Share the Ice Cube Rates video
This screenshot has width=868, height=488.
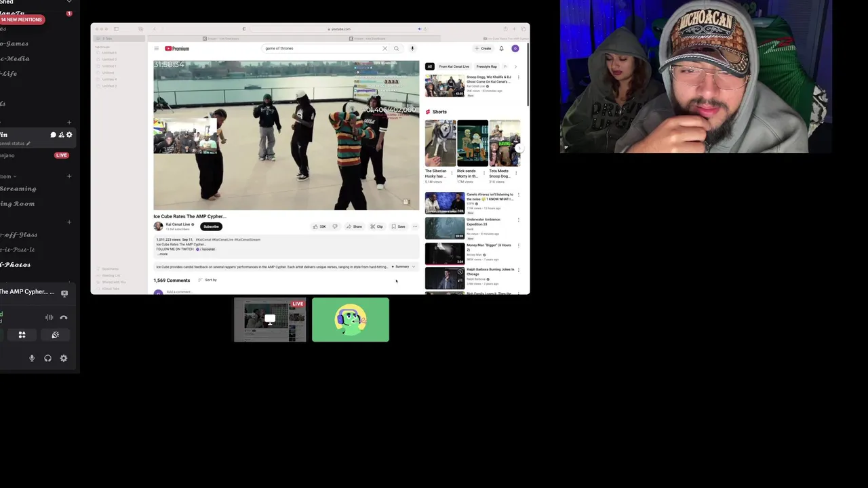[x=354, y=226]
